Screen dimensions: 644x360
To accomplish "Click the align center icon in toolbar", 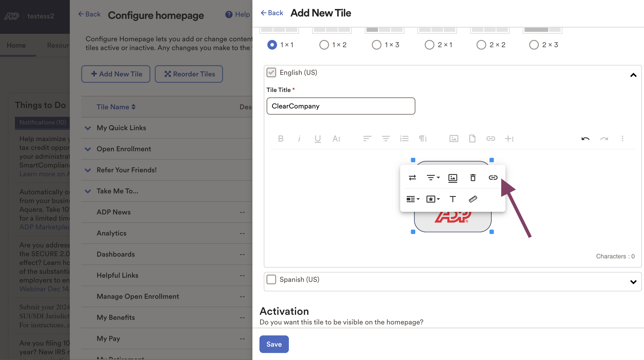I will 386,139.
